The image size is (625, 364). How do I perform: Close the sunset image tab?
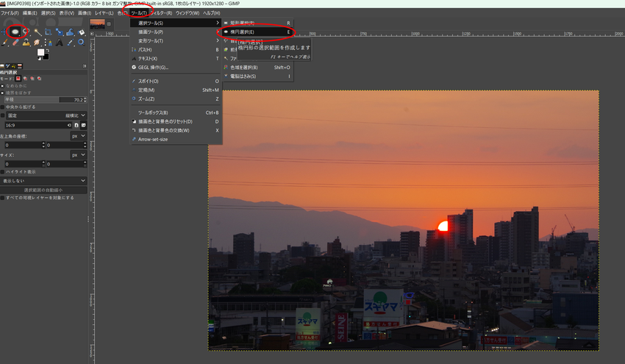point(109,24)
